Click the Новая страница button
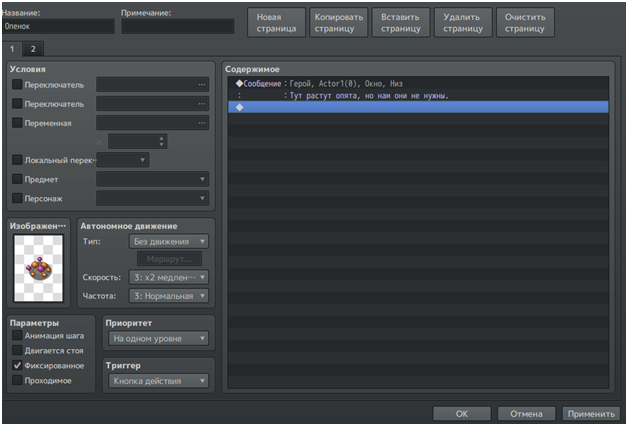Viewport: 628px width, 426px height. click(x=276, y=23)
